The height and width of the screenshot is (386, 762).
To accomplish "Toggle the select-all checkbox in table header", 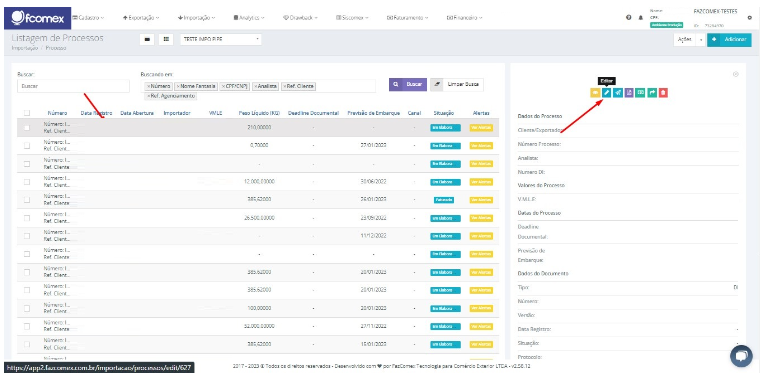I will coord(27,113).
